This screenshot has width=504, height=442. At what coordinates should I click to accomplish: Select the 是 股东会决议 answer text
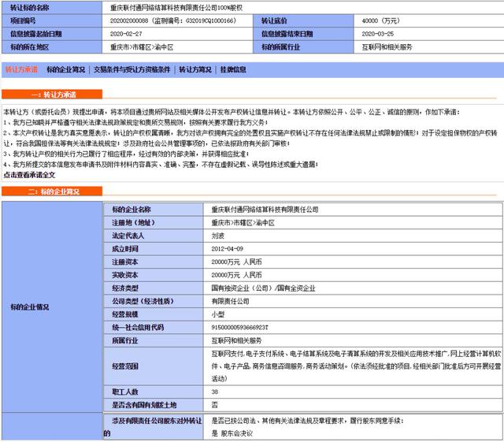232,433
